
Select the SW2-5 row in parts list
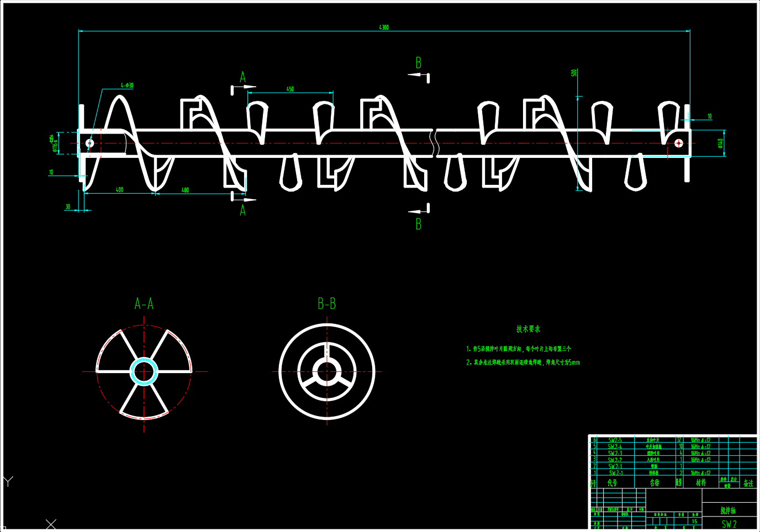click(615, 440)
